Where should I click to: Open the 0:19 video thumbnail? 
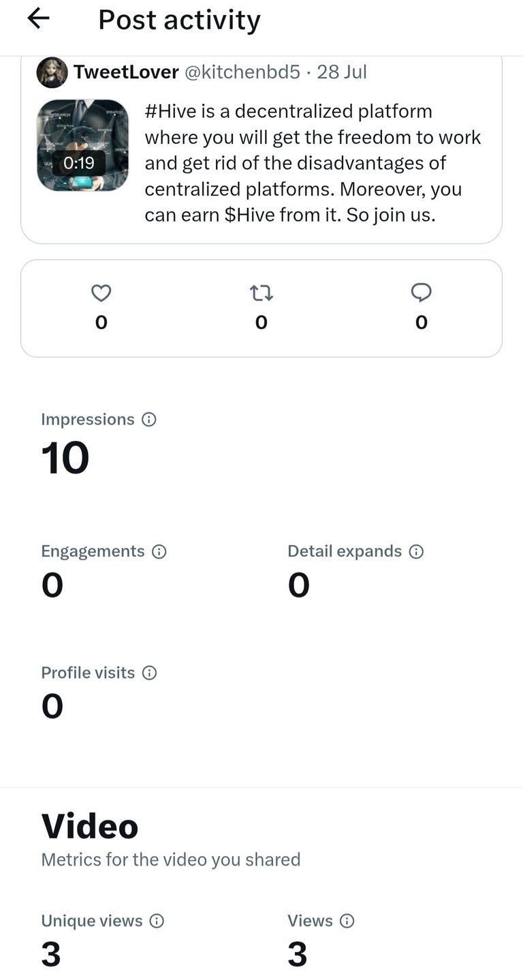(82, 145)
